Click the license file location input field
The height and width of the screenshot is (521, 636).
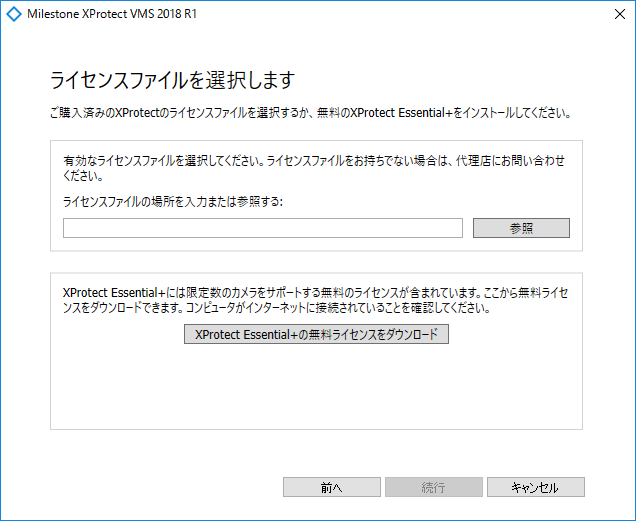262,228
